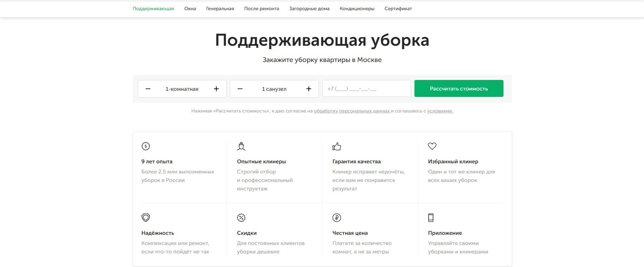Click the text Более 2.5 млн выполненных уборок
The width and height of the screenshot is (644, 267).
(x=178, y=176)
